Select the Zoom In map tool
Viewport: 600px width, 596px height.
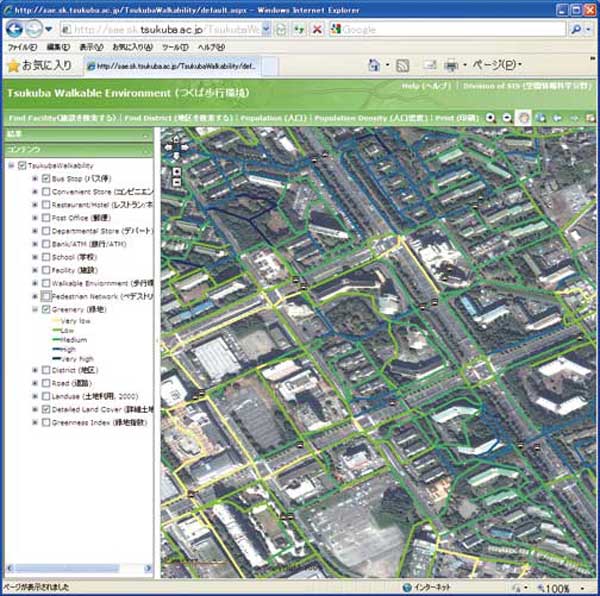pos(490,118)
